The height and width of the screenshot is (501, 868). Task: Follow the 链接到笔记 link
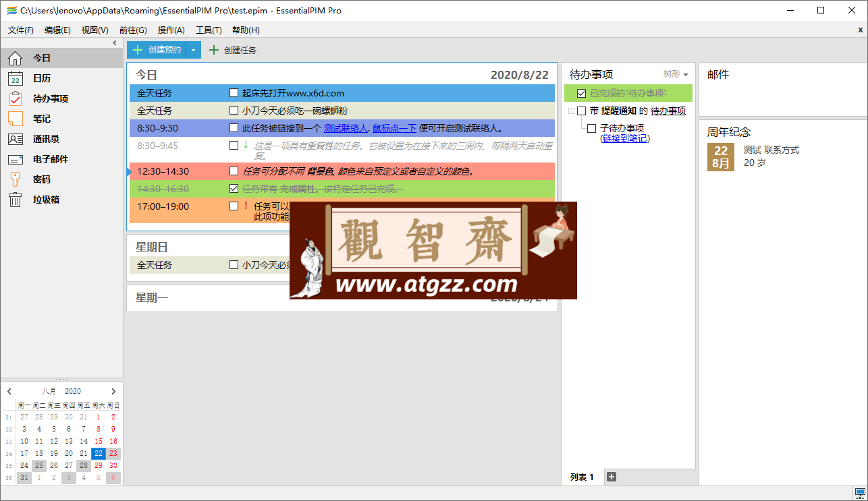coord(625,138)
